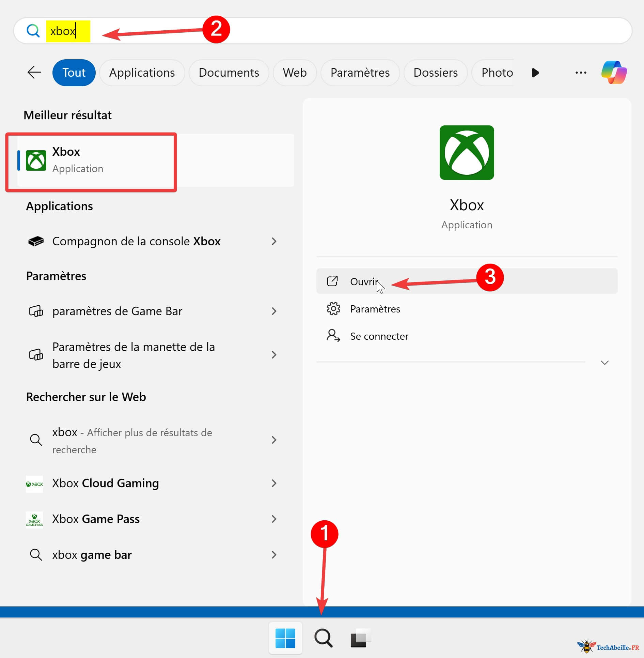Switch to the Documents filter tab
This screenshot has width=644, height=658.
pyautogui.click(x=229, y=73)
